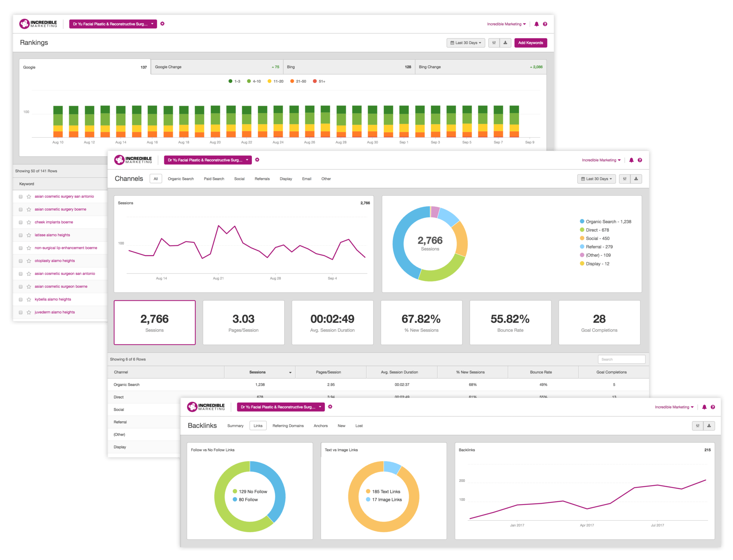This screenshot has height=560, width=733.
Task: Star the keyword cheek implants boerne
Action: pyautogui.click(x=29, y=222)
